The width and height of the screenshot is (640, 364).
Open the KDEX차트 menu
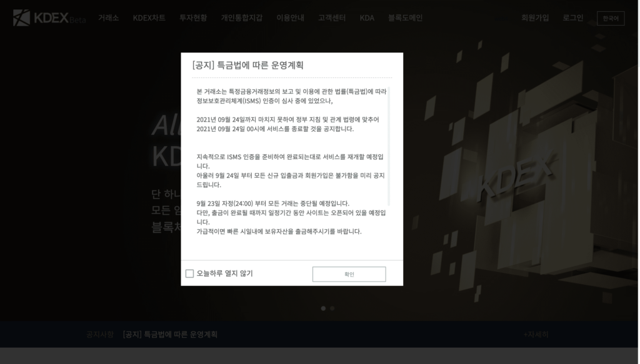[149, 18]
